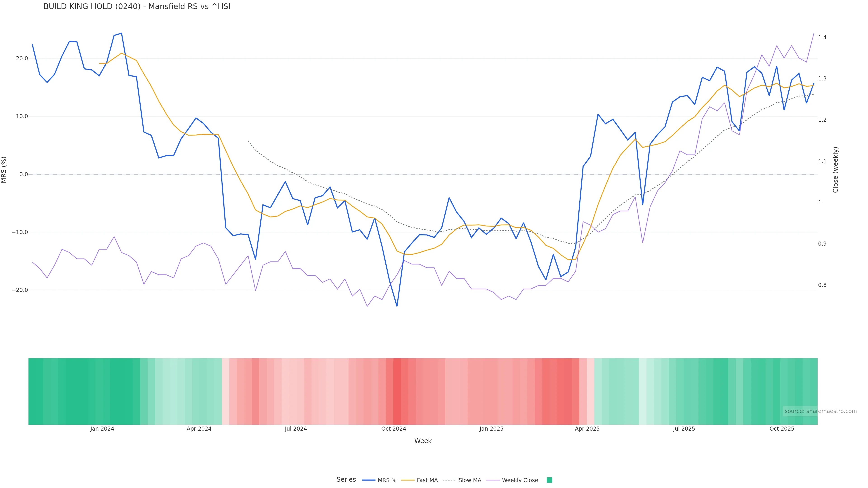Click the BUILD KING HOLD chart title
868x488 pixels.
[x=137, y=7]
